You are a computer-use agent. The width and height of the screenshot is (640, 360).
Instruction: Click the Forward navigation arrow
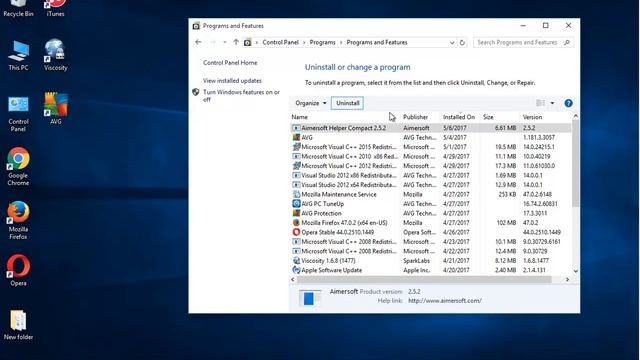213,42
